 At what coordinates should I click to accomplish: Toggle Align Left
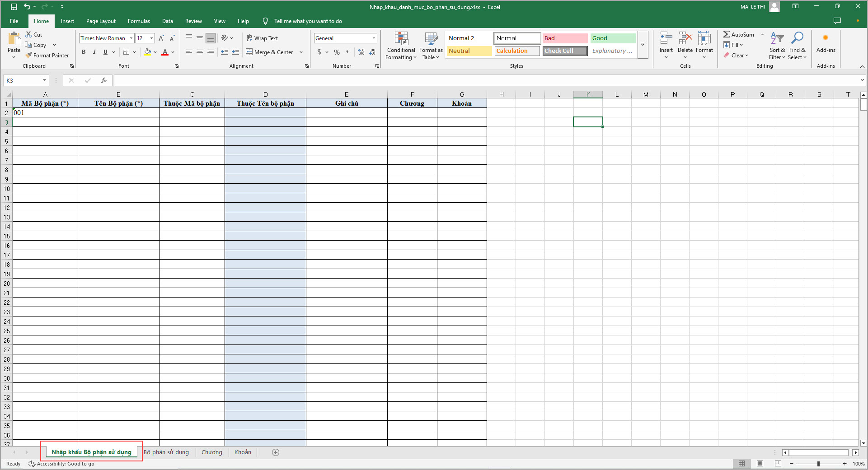(189, 52)
